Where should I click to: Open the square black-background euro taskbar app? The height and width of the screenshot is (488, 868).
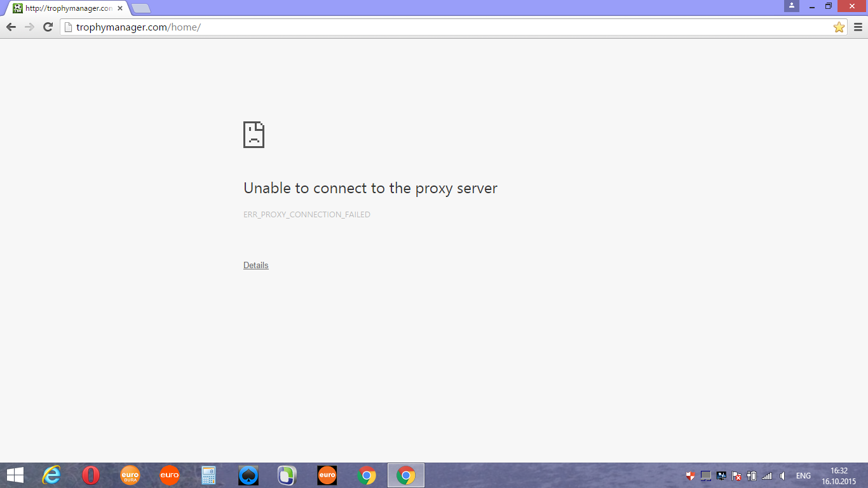pos(327,475)
